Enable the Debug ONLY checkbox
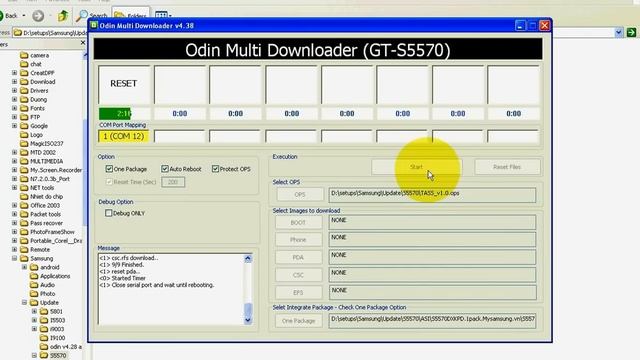The width and height of the screenshot is (640, 360). tap(109, 213)
